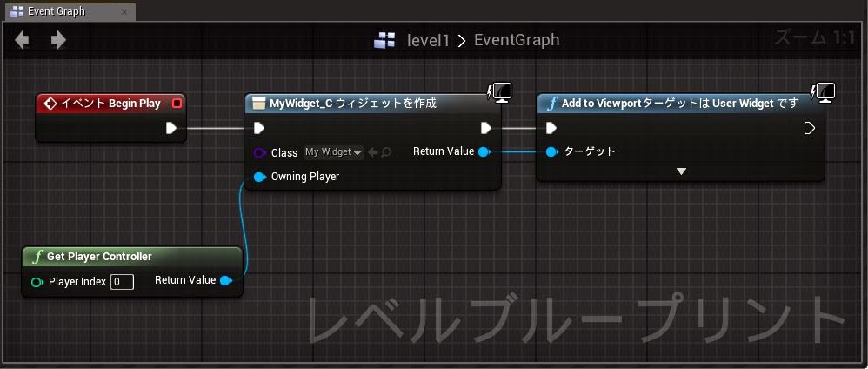
Task: Select the Get Player Controller node title
Action: [99, 257]
